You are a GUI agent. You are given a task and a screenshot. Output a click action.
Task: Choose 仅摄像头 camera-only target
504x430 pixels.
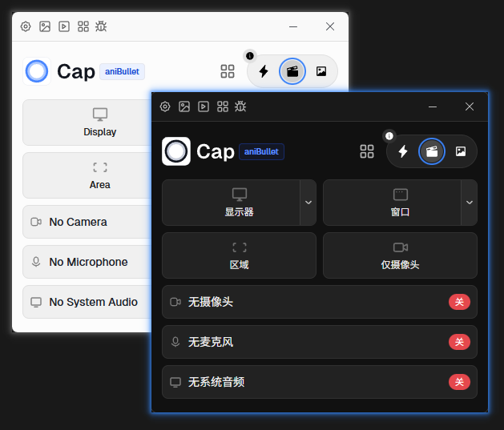coord(400,255)
